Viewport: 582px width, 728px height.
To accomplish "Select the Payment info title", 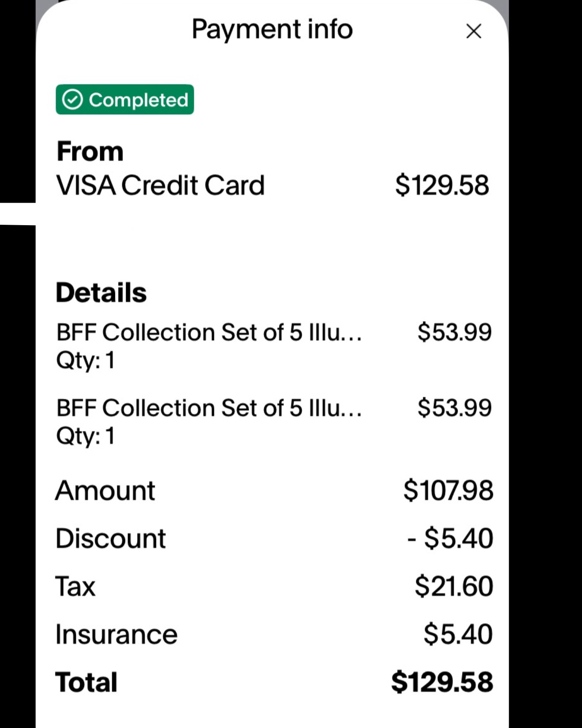I will coord(272,30).
